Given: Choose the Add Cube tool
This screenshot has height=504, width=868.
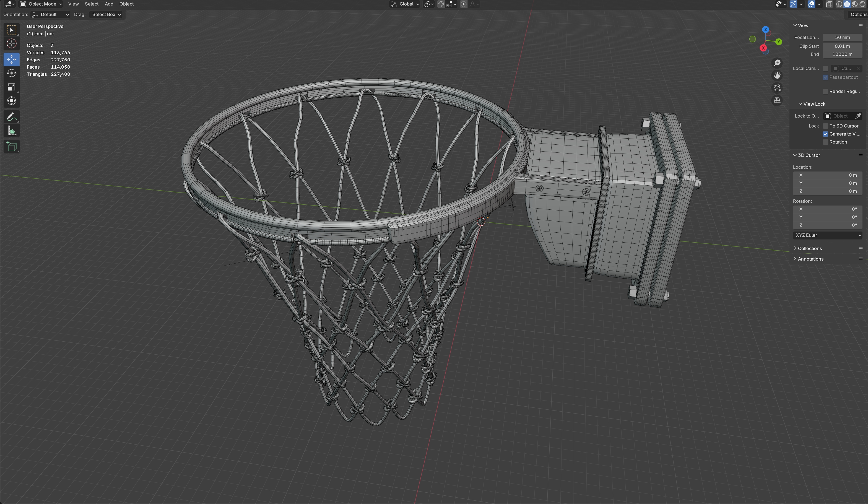Looking at the screenshot, I should [x=11, y=147].
